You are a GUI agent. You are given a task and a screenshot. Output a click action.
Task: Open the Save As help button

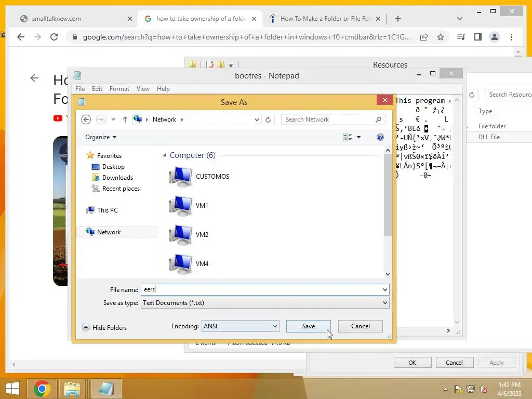(380, 137)
